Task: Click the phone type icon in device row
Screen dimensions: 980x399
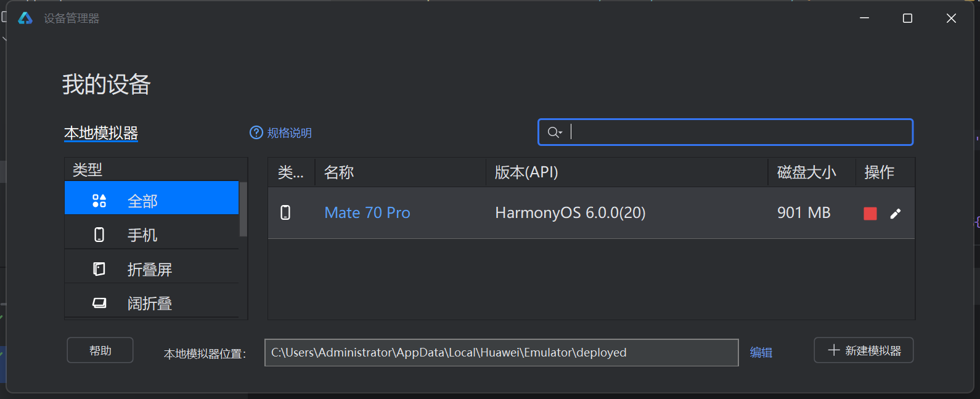Action: click(285, 213)
